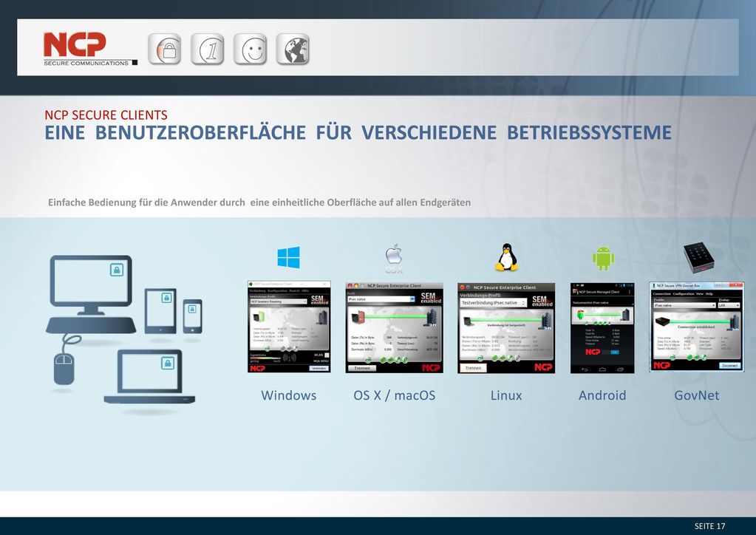Open the Dialup LAN dropdown in GovNet client

coord(729,305)
